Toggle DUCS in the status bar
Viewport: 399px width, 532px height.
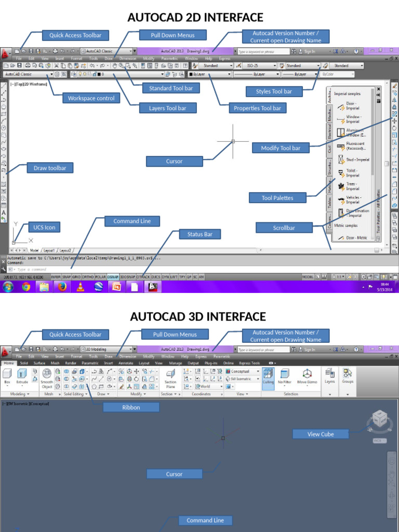pyautogui.click(x=156, y=277)
